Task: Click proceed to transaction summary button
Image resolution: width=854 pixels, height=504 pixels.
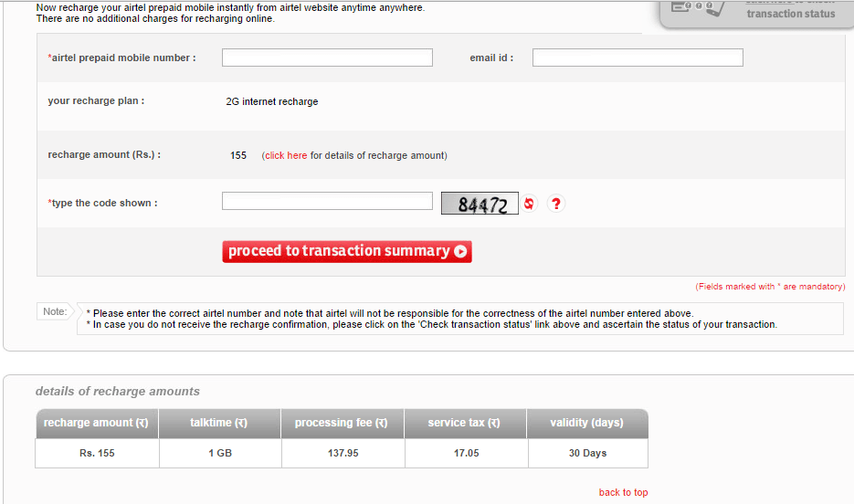Action: click(x=347, y=251)
